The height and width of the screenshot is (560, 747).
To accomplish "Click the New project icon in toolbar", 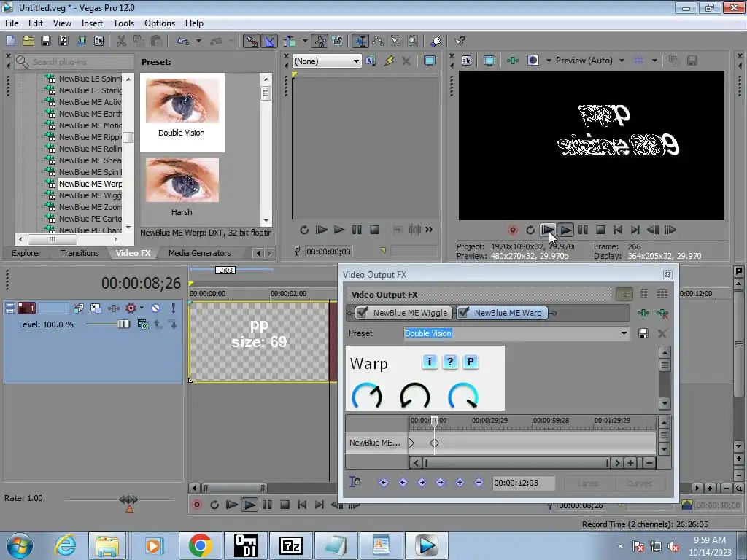I will 10,42.
